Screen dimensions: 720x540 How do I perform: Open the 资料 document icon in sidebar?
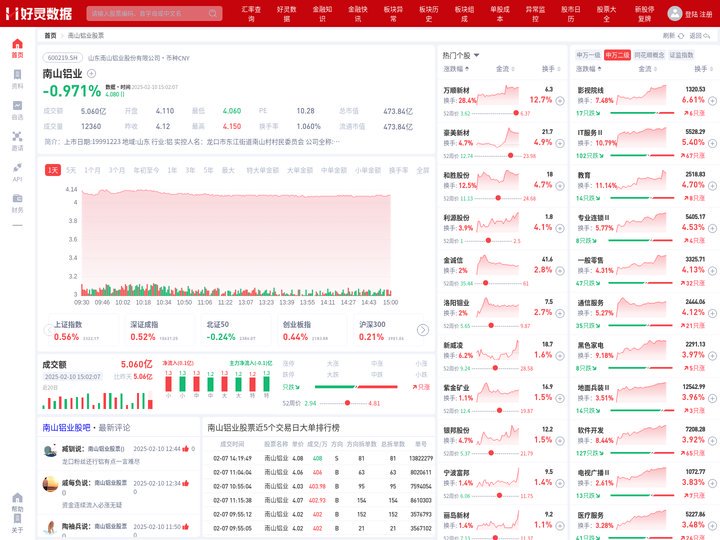[17, 74]
